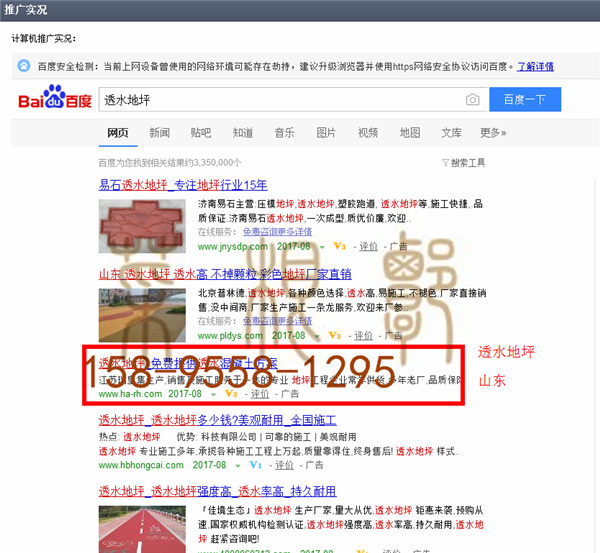
Task: Switch to the 地图 tab
Action: point(410,133)
